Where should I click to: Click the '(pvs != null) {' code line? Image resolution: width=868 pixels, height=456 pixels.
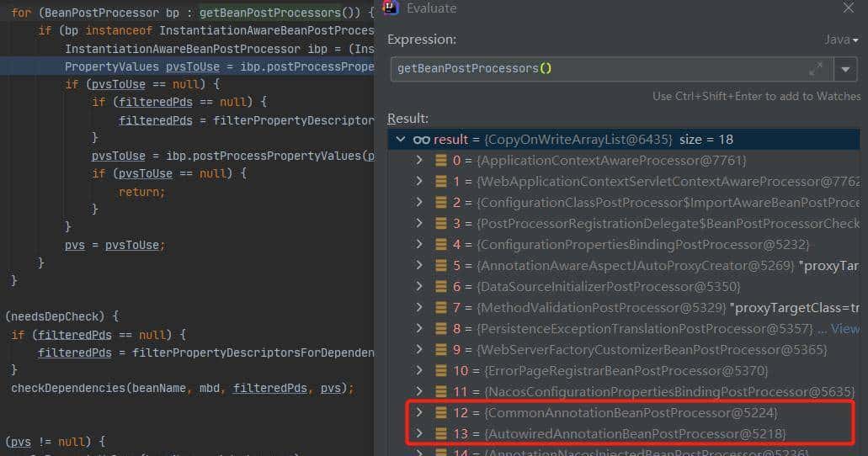point(56,442)
